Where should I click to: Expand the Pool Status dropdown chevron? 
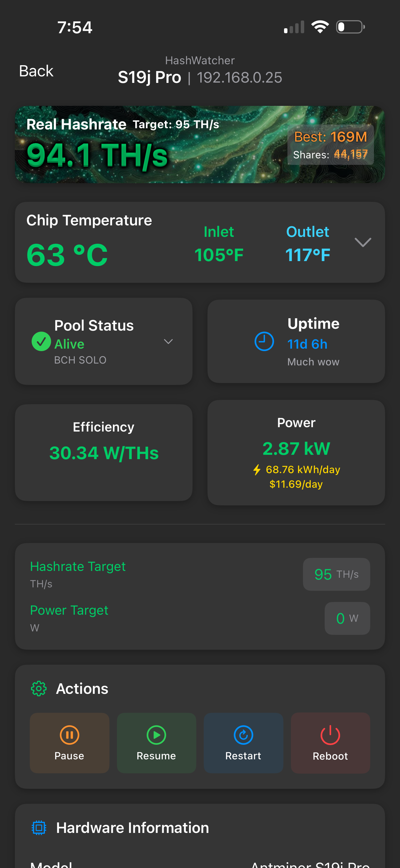tap(168, 341)
